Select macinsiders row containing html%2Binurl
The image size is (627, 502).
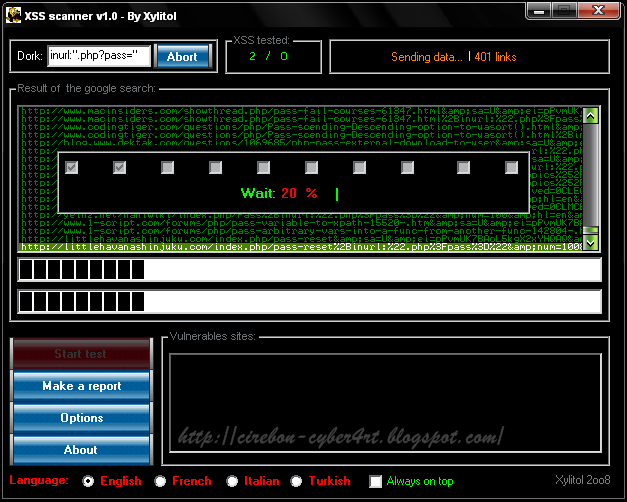(301, 119)
